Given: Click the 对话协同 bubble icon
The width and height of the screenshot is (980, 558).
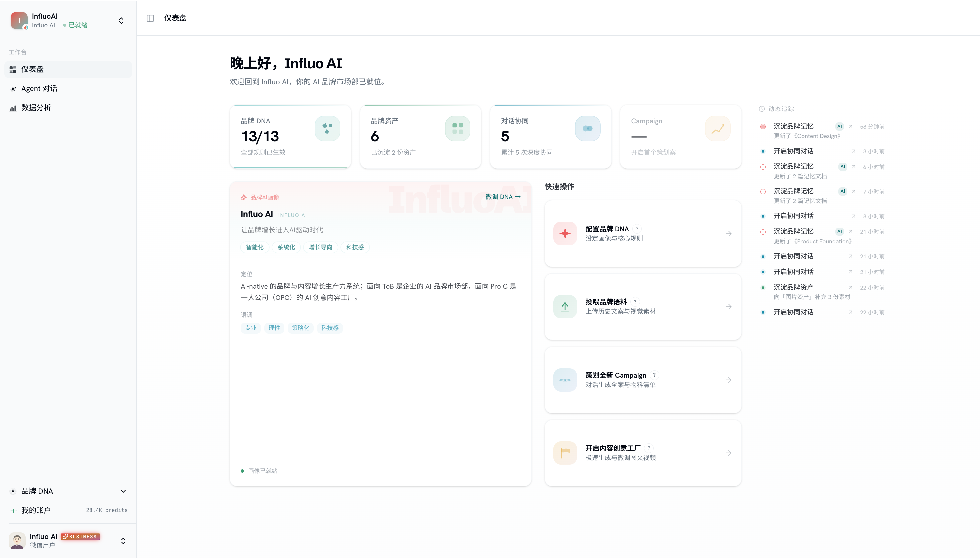Looking at the screenshot, I should pyautogui.click(x=587, y=128).
